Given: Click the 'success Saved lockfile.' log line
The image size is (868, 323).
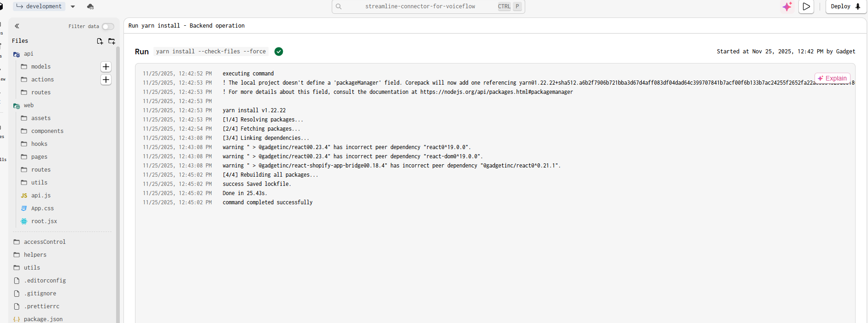Looking at the screenshot, I should [x=257, y=184].
